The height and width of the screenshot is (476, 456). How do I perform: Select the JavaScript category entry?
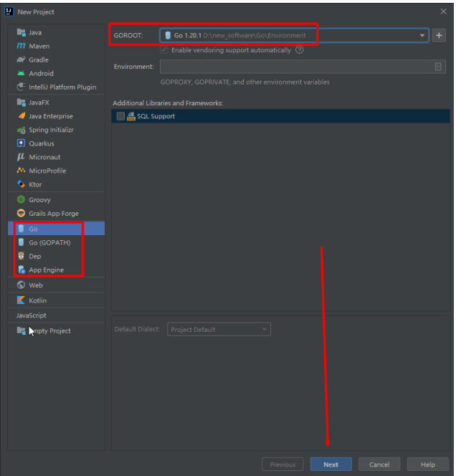point(56,315)
